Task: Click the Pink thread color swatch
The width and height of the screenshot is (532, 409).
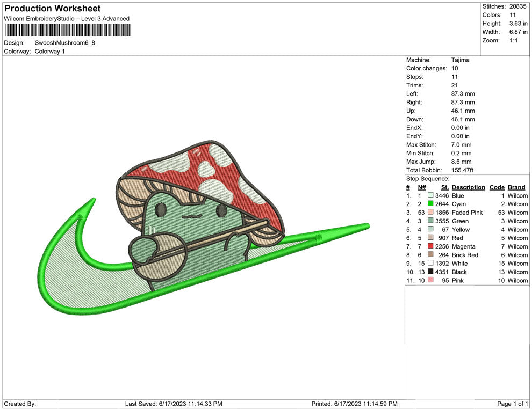Action: [430, 280]
